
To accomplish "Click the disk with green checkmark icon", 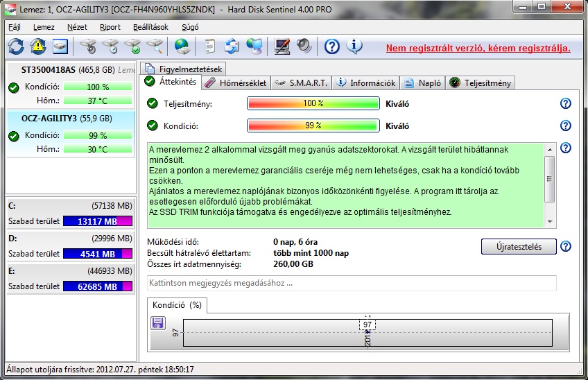I will (x=132, y=46).
